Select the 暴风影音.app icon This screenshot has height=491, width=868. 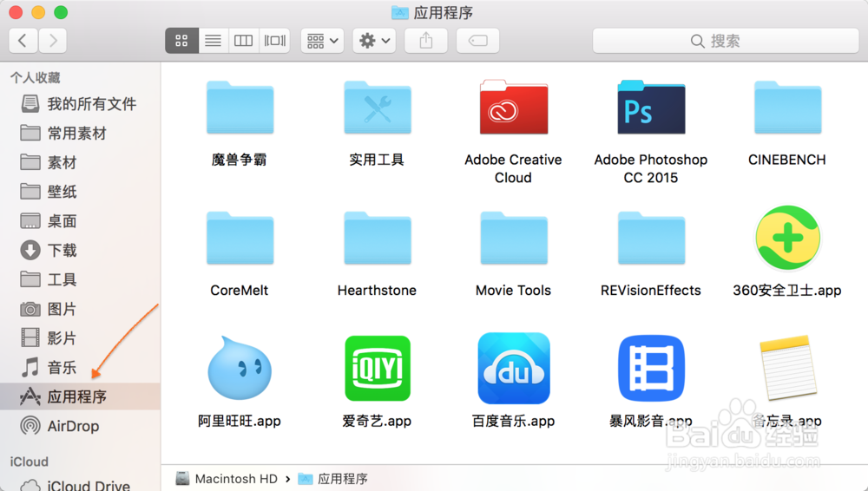coord(651,368)
